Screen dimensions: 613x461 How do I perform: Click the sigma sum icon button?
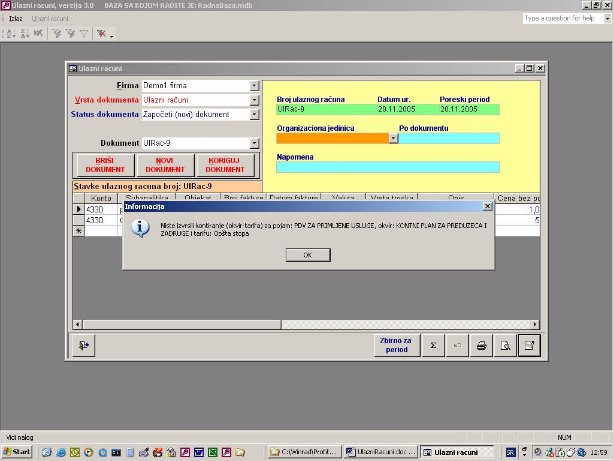(x=433, y=346)
